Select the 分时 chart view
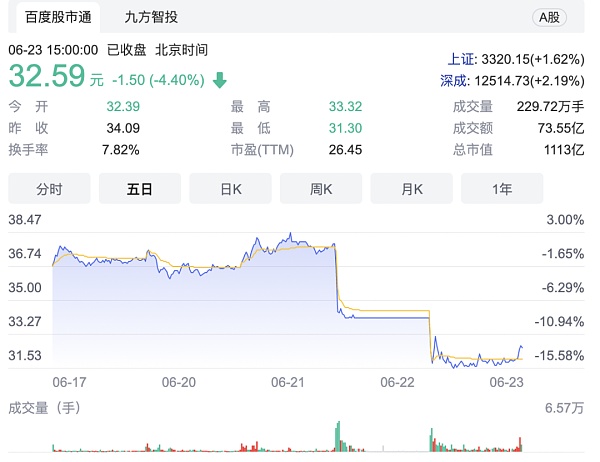 pos(49,189)
